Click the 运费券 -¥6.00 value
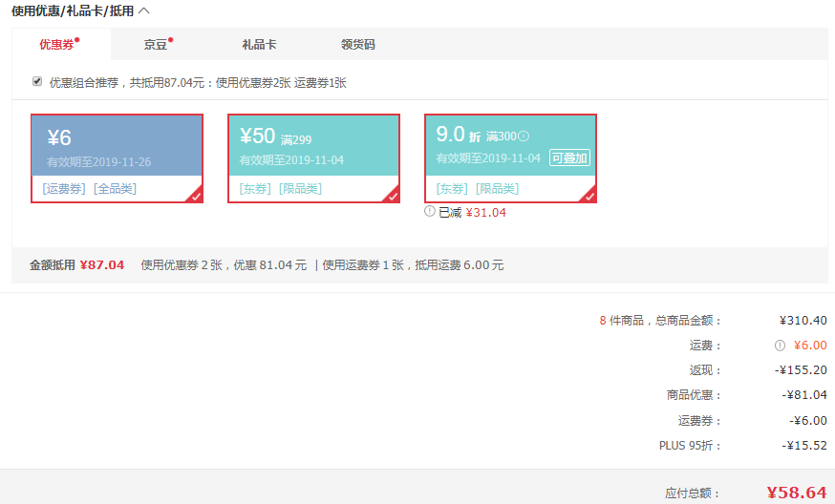This screenshot has width=835, height=504. pyautogui.click(x=808, y=420)
